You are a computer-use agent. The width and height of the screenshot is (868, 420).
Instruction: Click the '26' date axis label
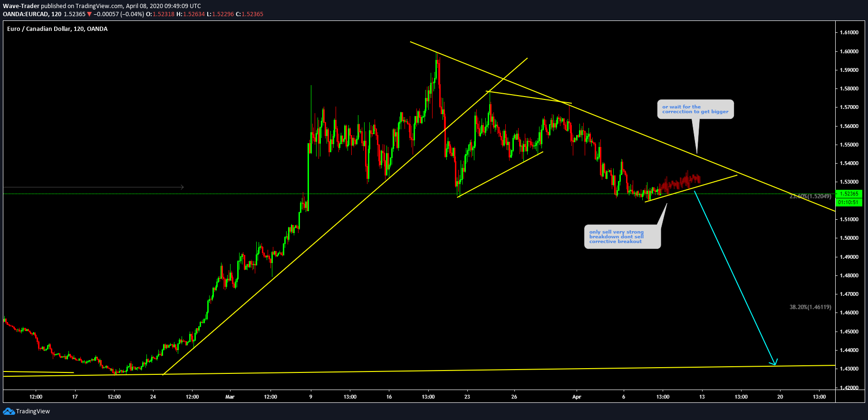click(514, 397)
